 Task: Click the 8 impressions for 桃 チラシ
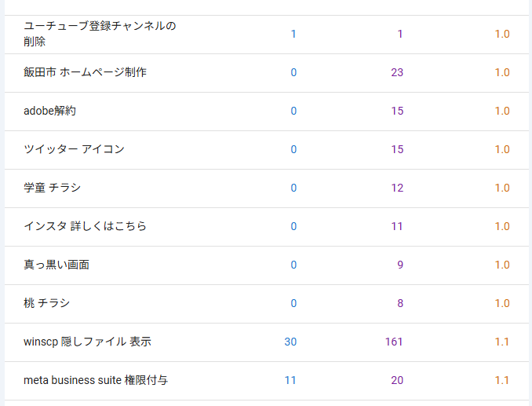pyautogui.click(x=400, y=303)
